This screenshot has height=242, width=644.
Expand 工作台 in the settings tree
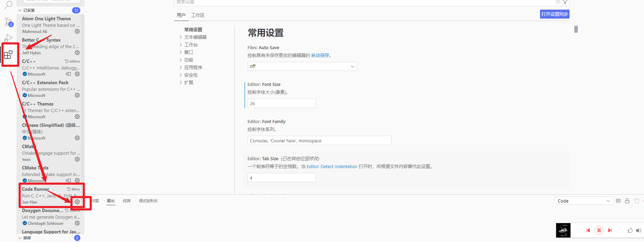click(x=181, y=45)
